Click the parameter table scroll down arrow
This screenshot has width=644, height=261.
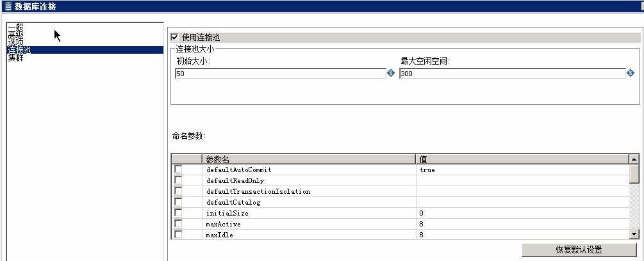pyautogui.click(x=634, y=234)
